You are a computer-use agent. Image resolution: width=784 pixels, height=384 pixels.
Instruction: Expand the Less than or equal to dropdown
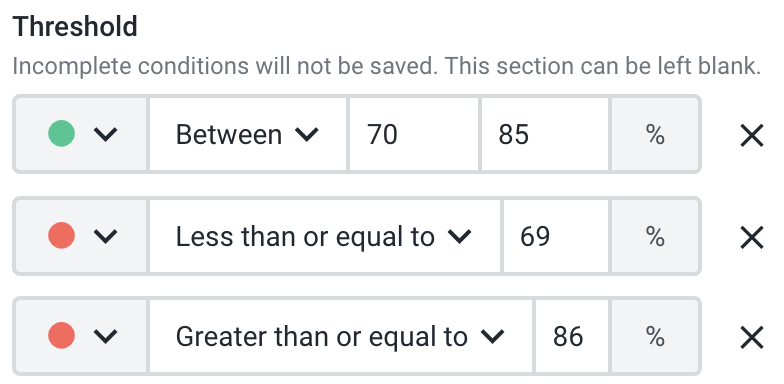point(324,236)
